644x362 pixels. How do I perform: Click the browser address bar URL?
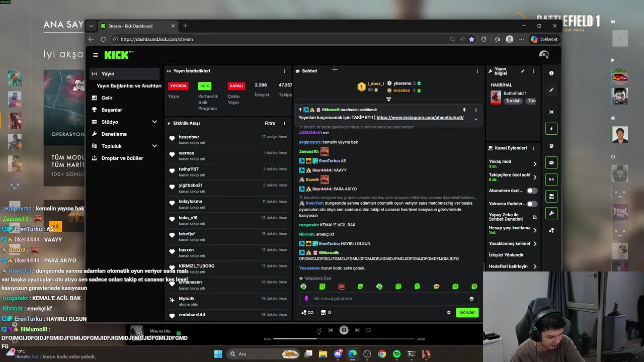click(156, 39)
